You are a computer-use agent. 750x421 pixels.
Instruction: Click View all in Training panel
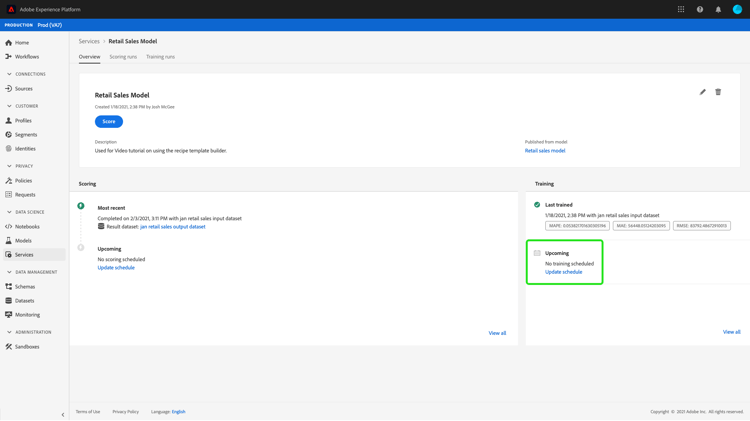731,332
